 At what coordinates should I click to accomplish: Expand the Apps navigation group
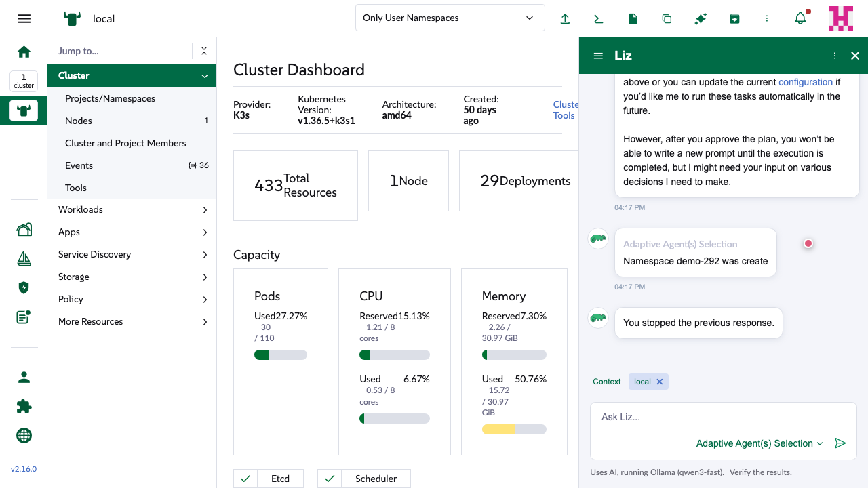[132, 232]
